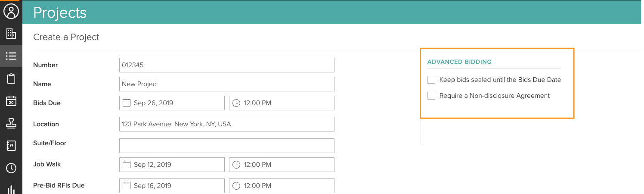This screenshot has height=194, width=644.
Task: Click the stamp sidebar icon
Action: 11,123
